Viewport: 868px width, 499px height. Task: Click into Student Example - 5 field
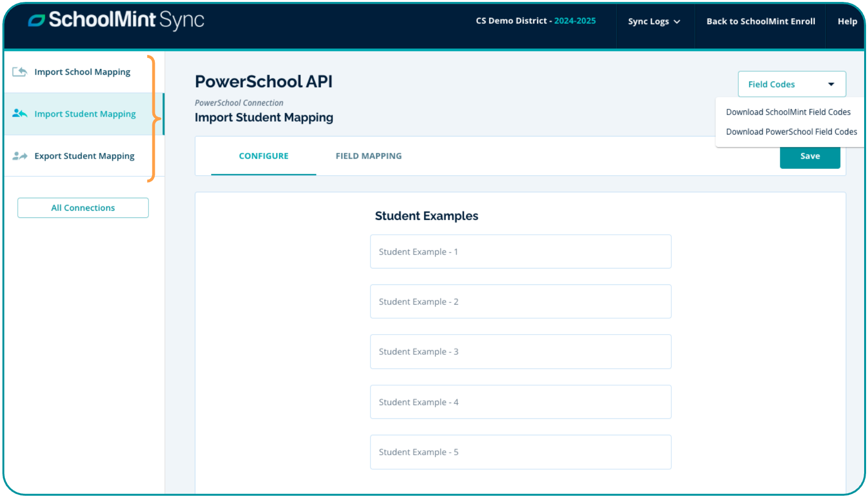coord(520,452)
